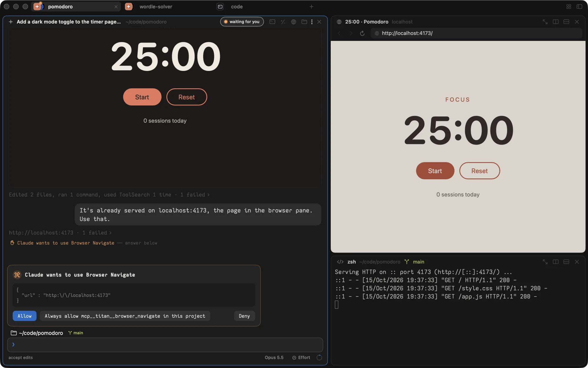Open the Effort setting

tap(301, 357)
